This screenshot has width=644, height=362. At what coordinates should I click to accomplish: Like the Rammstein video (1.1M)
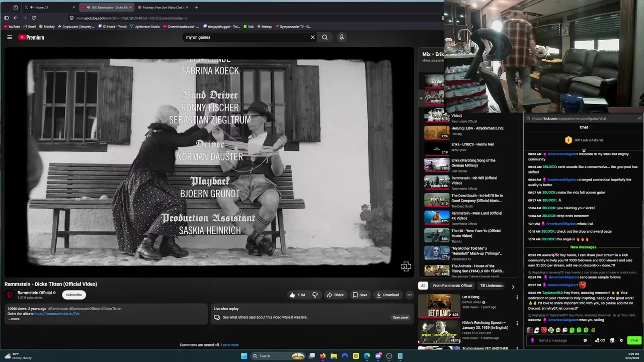point(297,295)
